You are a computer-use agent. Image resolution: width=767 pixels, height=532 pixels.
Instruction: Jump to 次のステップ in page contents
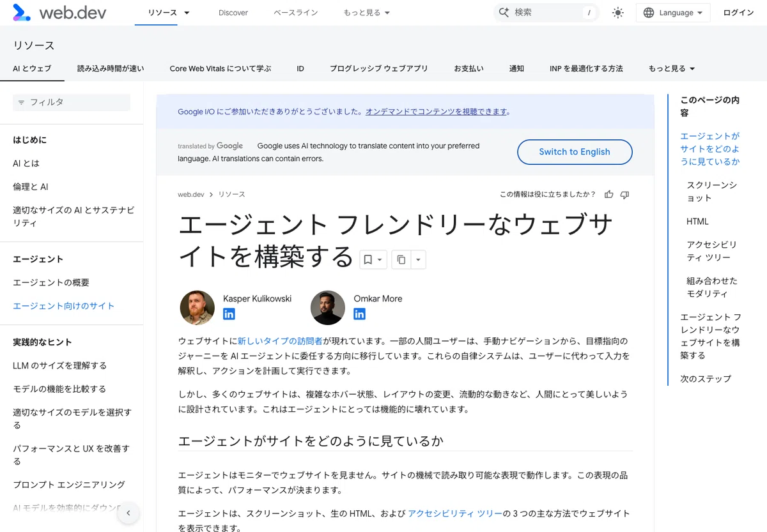(x=706, y=379)
